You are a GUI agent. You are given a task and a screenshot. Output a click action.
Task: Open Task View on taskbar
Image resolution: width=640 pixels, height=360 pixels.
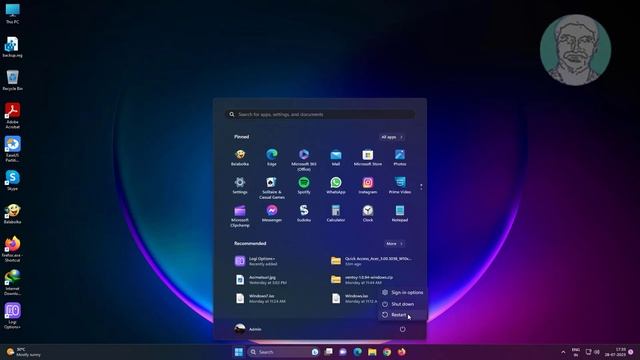pyautogui.click(x=329, y=352)
